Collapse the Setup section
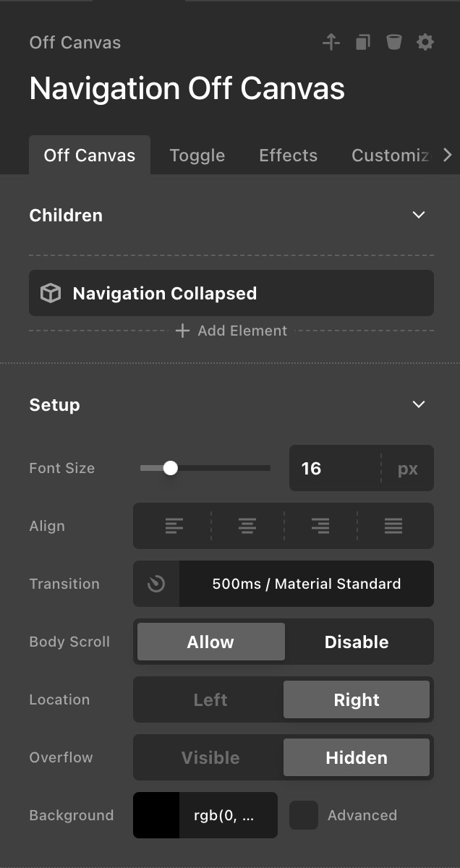This screenshot has width=460, height=868. pos(418,404)
